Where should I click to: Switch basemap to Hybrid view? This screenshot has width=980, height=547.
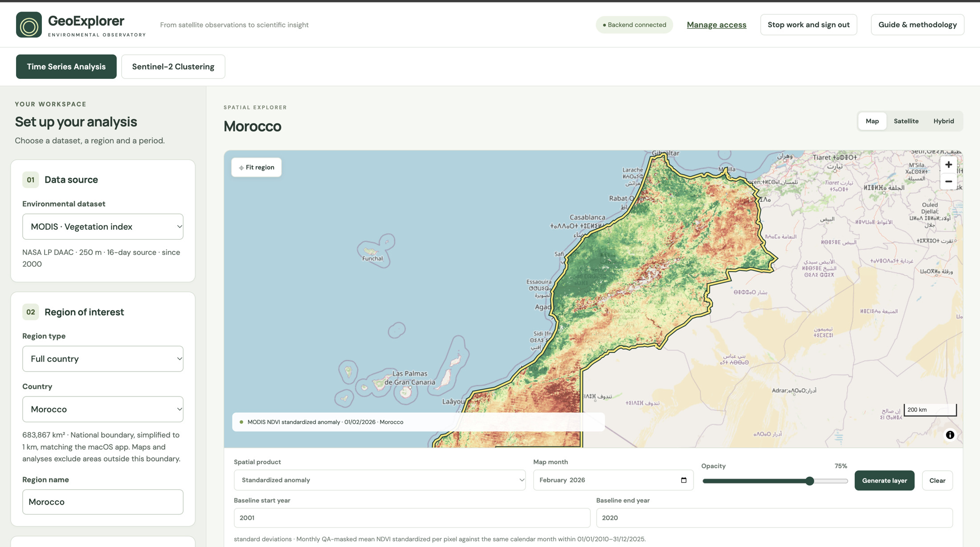(x=943, y=121)
